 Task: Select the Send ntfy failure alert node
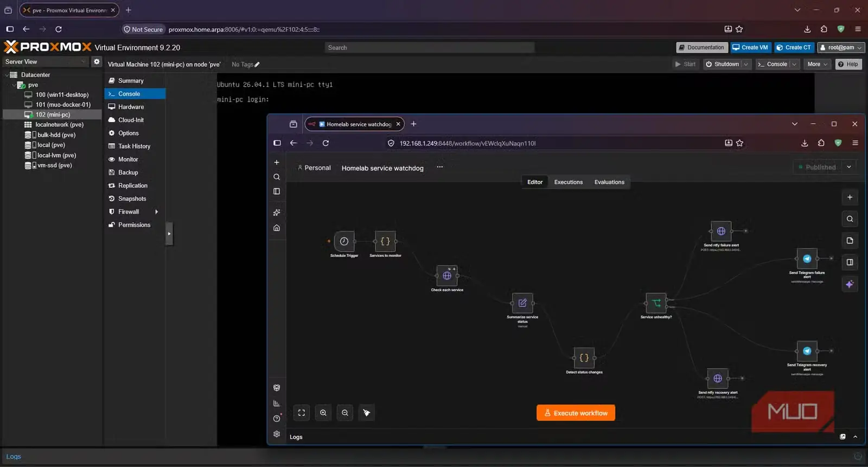(x=721, y=231)
